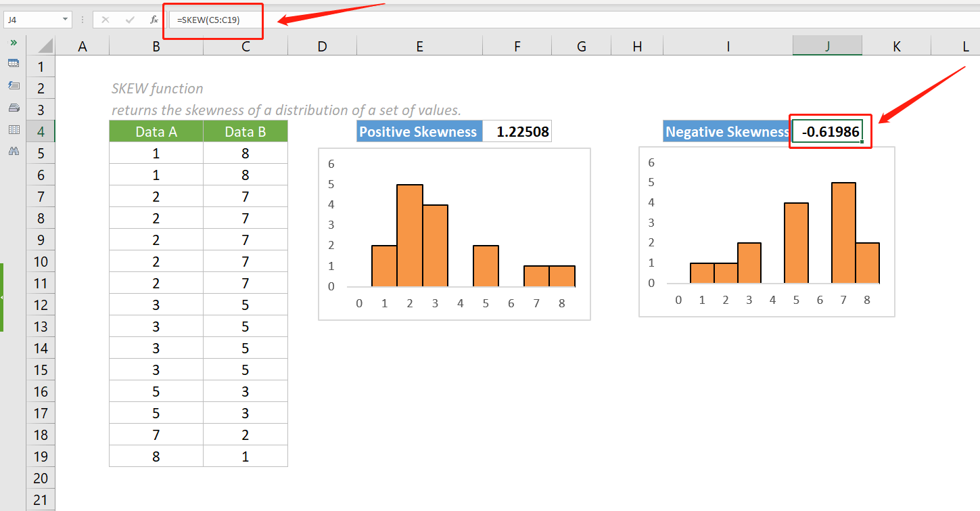Screen dimensions: 980x511
Task: Click the Insert Function (fx) icon
Action: (x=152, y=20)
